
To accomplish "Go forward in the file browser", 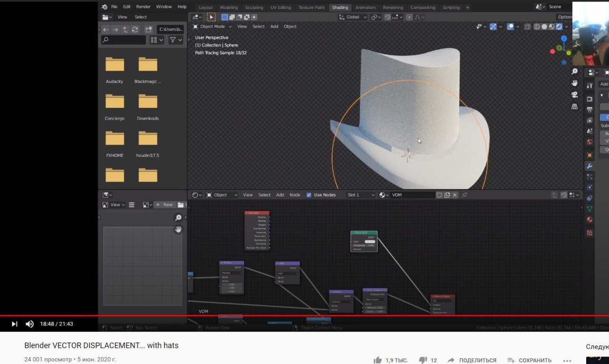I will coord(115,29).
